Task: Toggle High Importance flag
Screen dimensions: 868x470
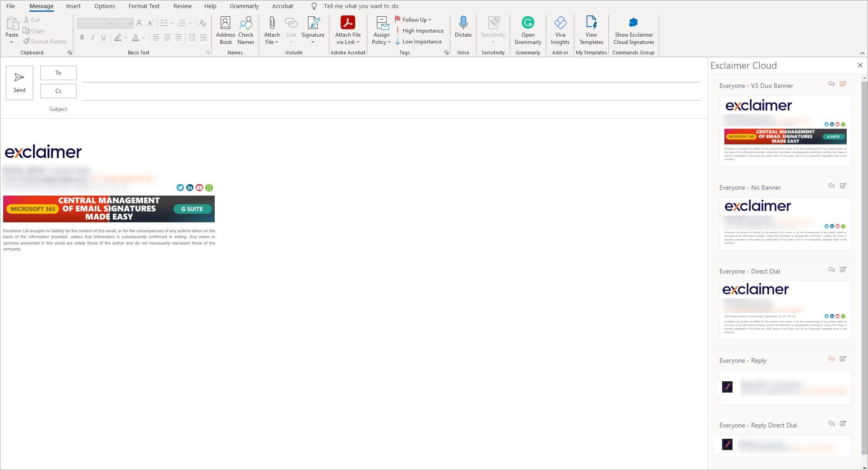Action: click(419, 31)
